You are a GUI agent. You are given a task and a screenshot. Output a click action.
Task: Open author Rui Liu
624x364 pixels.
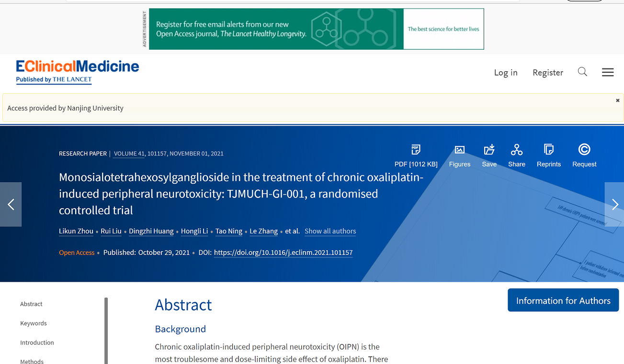111,231
